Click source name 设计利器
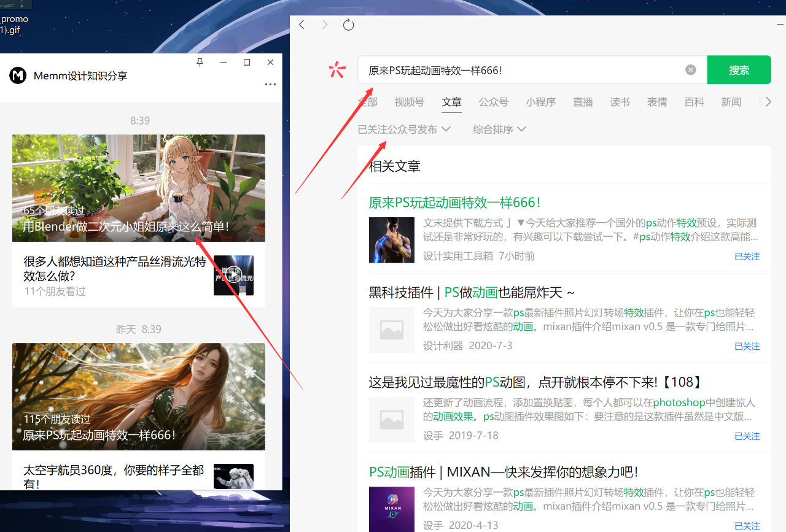This screenshot has height=532, width=786. coord(443,346)
